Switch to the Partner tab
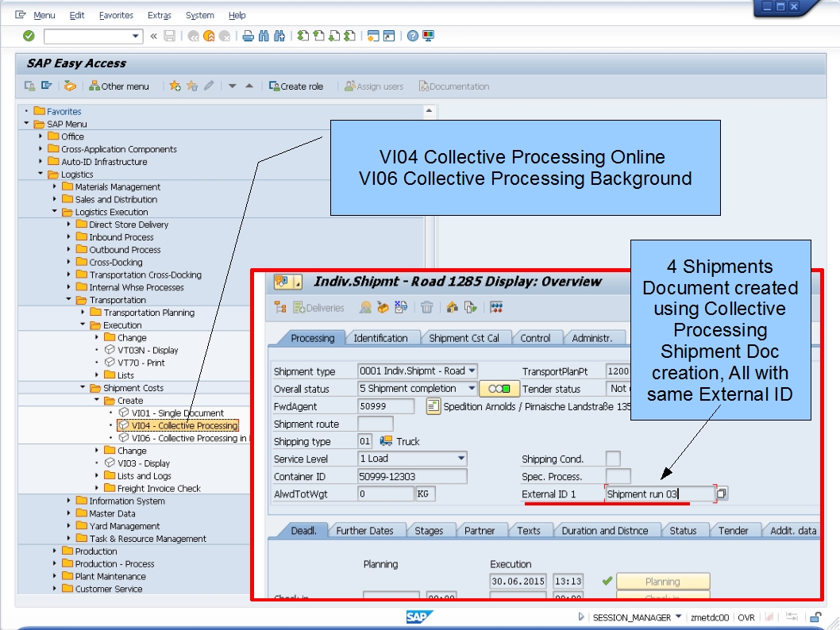The height and width of the screenshot is (630, 840). [x=480, y=531]
